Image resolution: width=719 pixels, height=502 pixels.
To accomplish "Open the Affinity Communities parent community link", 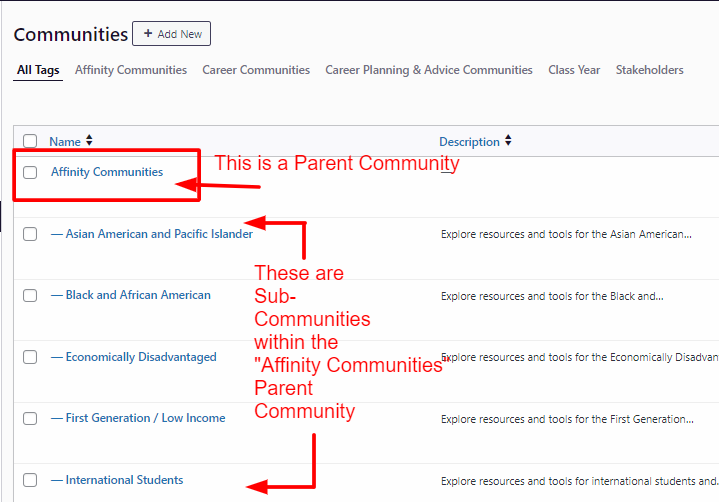I will [107, 172].
